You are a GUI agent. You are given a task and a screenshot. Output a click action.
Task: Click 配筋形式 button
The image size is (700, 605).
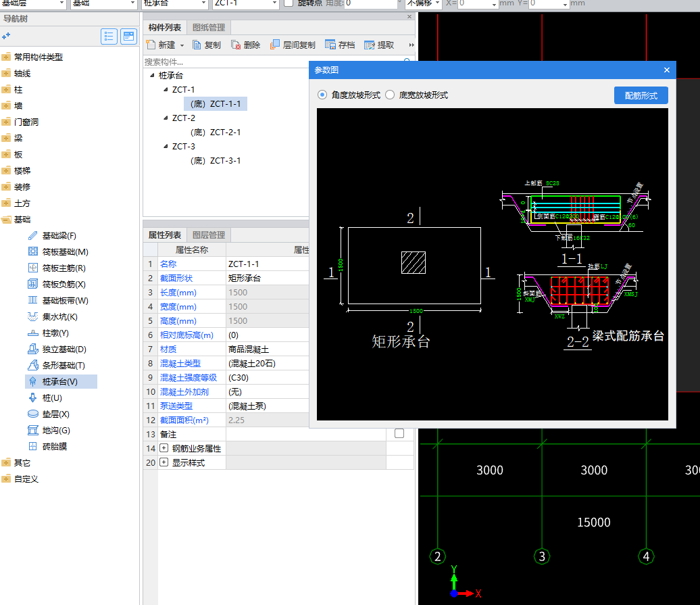coord(641,95)
